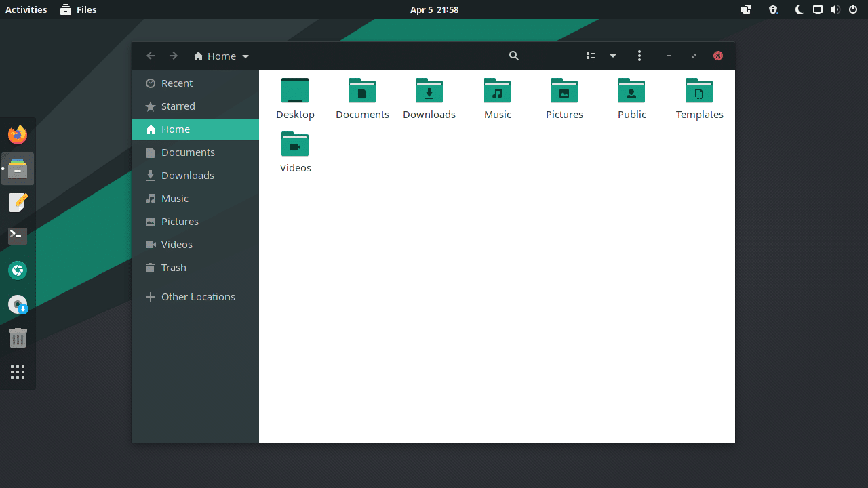Viewport: 868px width, 488px height.
Task: Navigate back with the arrow button
Action: [x=151, y=56]
